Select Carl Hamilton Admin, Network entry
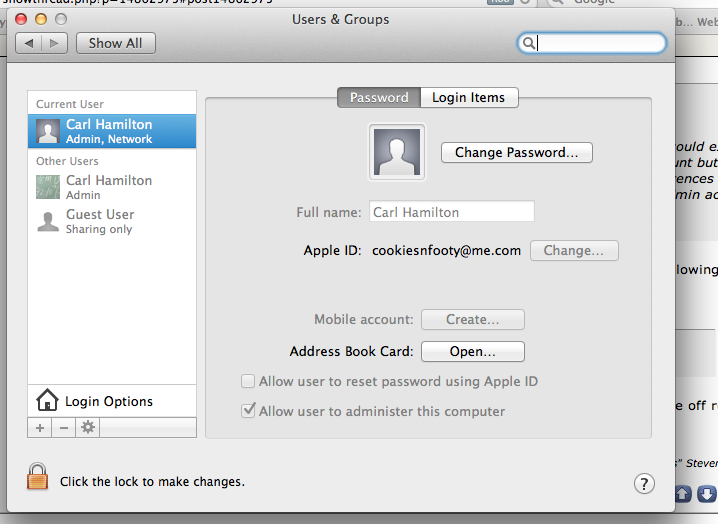Image resolution: width=718 pixels, height=524 pixels. tap(112, 131)
